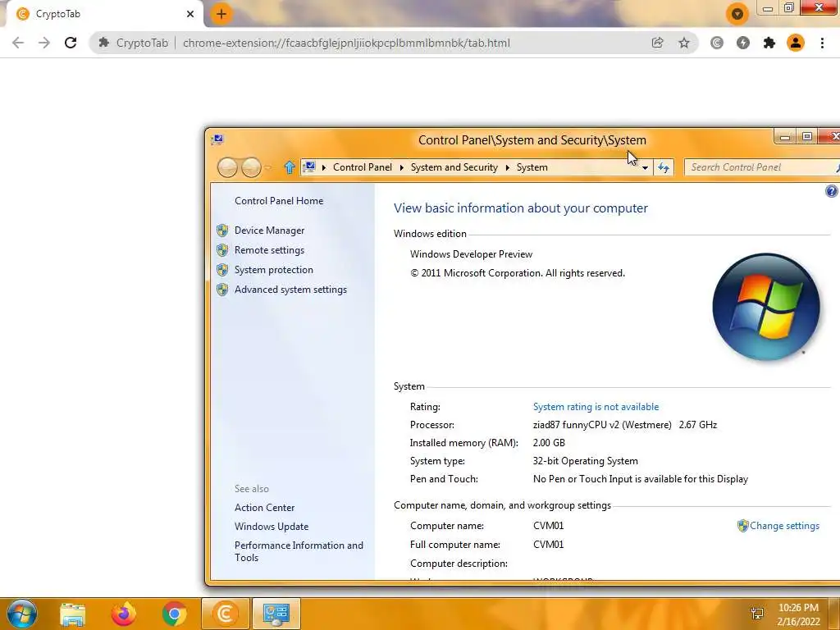Image resolution: width=840 pixels, height=630 pixels.
Task: Launch Firefox from the taskbar
Action: [123, 614]
